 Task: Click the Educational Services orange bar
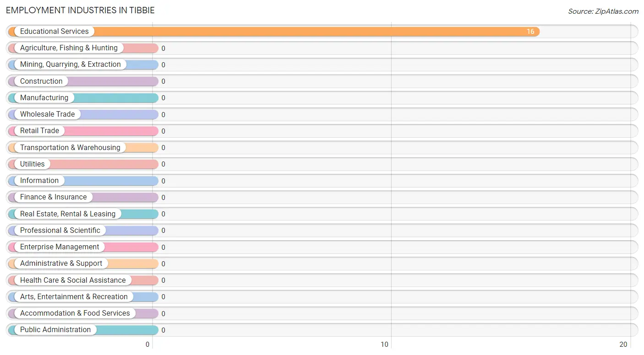274,32
